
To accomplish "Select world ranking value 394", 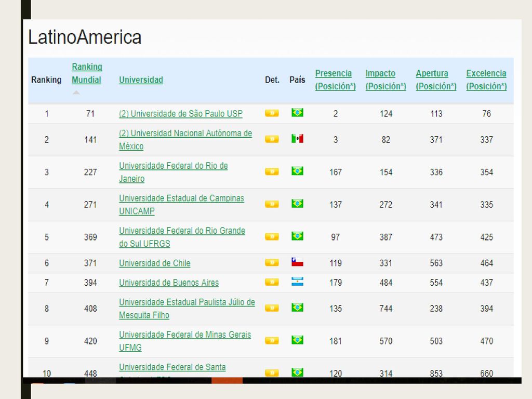I will [x=90, y=283].
